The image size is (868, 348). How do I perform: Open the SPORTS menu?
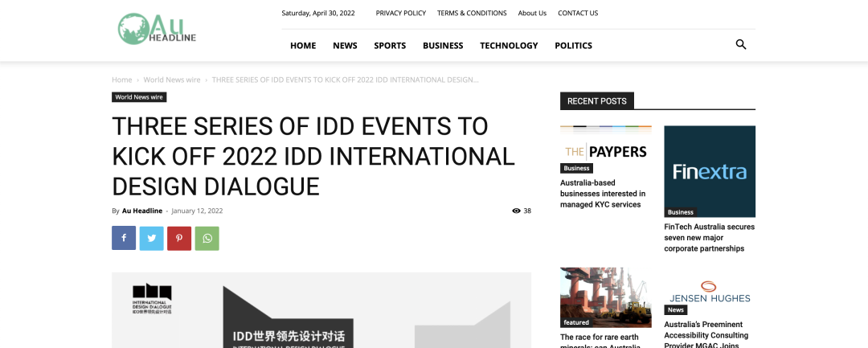click(390, 45)
